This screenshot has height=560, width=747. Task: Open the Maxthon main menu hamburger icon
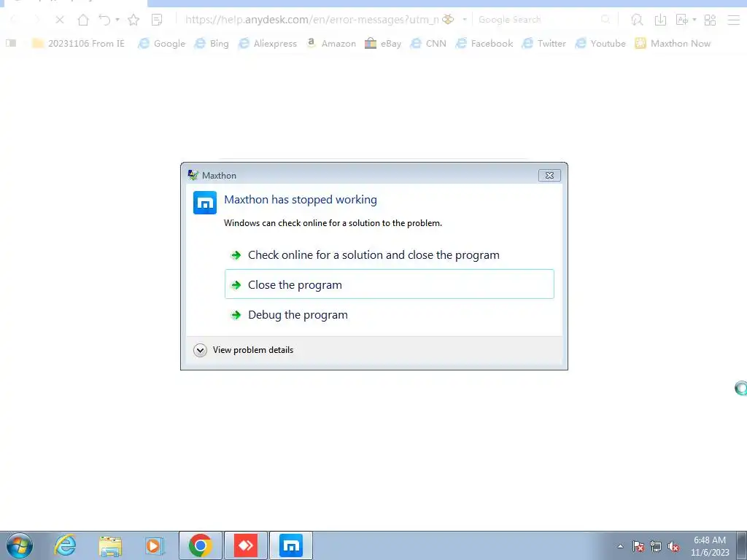[x=734, y=20]
